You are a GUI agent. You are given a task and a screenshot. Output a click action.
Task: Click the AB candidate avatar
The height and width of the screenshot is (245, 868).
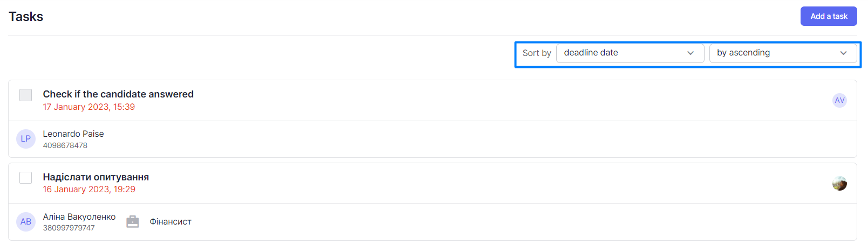pos(26,221)
